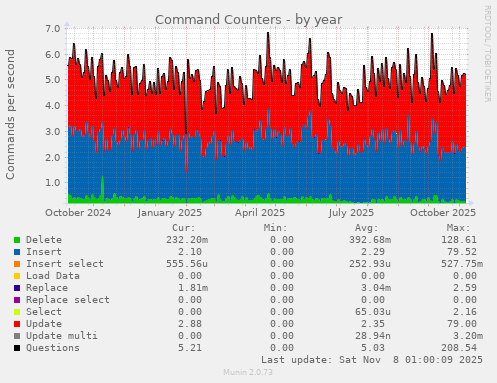Click Delete average value 392.68m

(x=370, y=240)
